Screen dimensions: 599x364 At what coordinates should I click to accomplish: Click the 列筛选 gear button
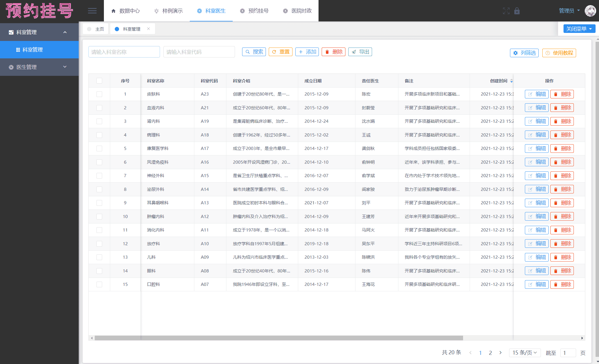524,53
